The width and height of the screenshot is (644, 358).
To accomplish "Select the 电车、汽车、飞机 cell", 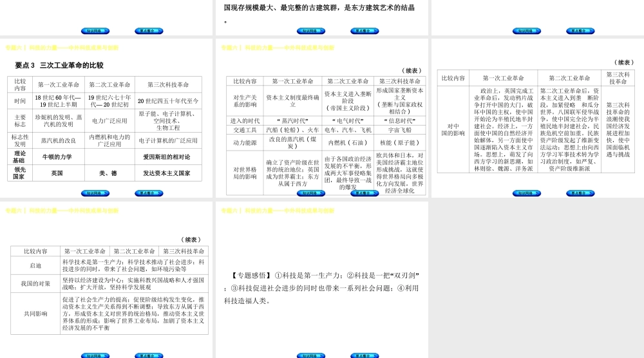I will [x=348, y=129].
